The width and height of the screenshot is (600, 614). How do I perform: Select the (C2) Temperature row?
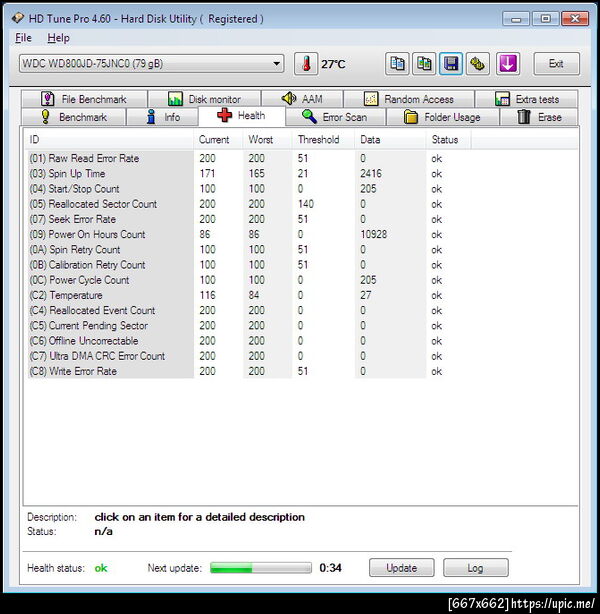pos(249,295)
